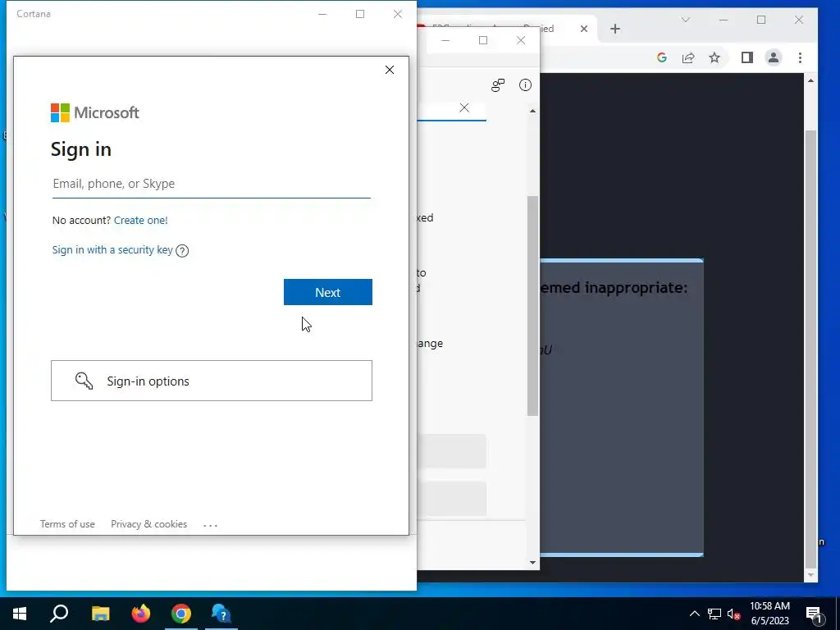Open Chrome profile avatar

(773, 58)
